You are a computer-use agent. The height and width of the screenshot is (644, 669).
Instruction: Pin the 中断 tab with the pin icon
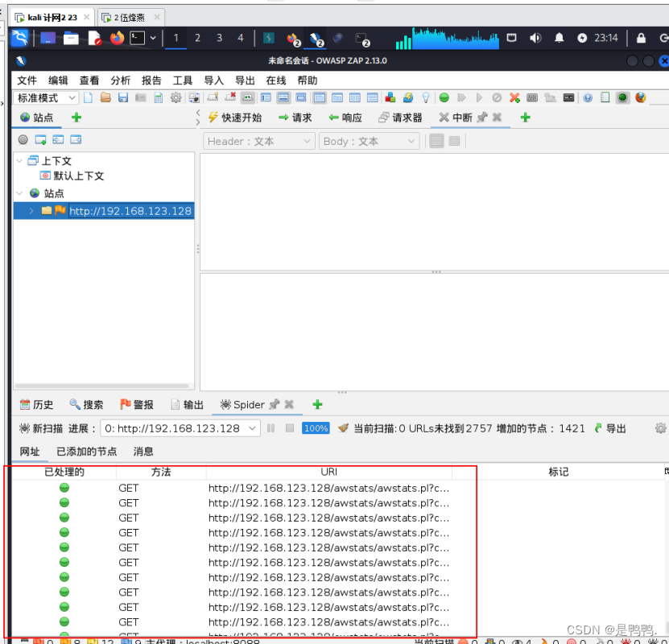tap(482, 118)
